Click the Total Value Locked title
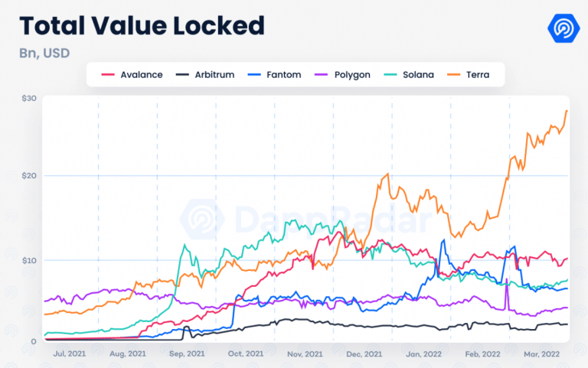This screenshot has height=368, width=588. 142,26
